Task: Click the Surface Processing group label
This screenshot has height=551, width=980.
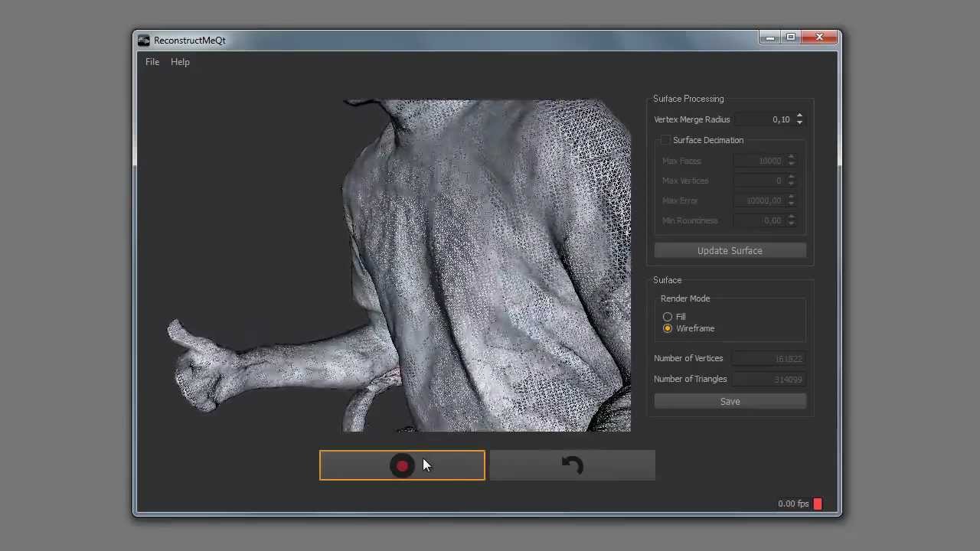Action: (x=688, y=99)
